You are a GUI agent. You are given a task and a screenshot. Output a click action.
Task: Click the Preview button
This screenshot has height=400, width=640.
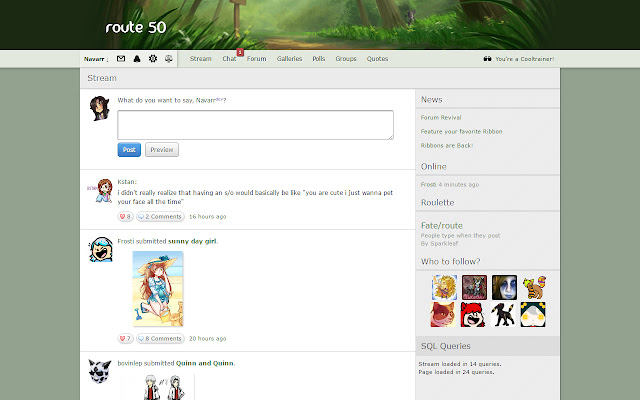[x=162, y=150]
